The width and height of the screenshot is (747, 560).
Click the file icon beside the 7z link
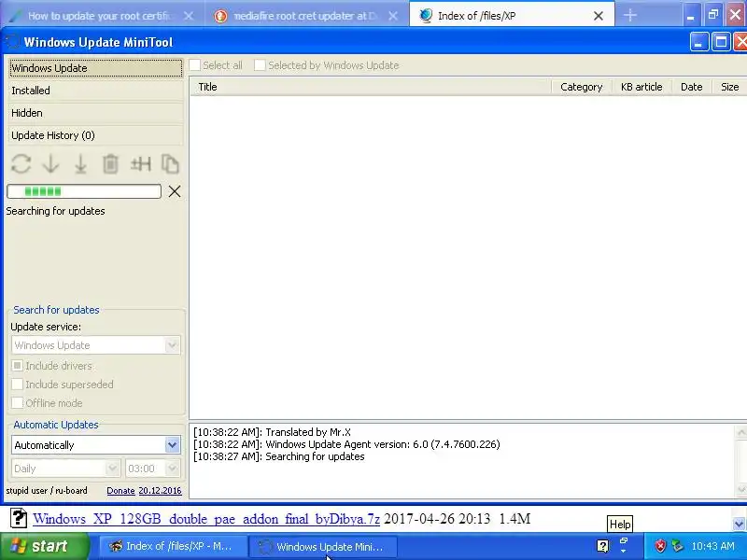pyautogui.click(x=18, y=518)
